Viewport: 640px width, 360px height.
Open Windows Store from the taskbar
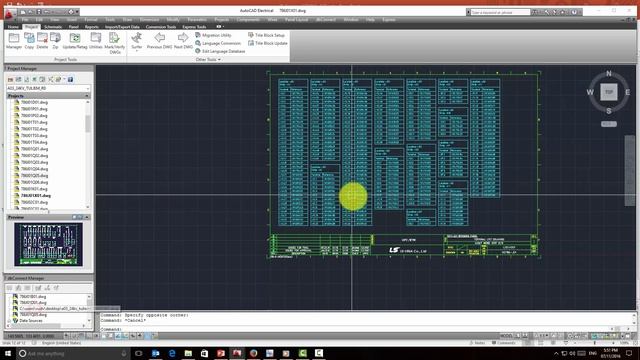click(x=204, y=353)
